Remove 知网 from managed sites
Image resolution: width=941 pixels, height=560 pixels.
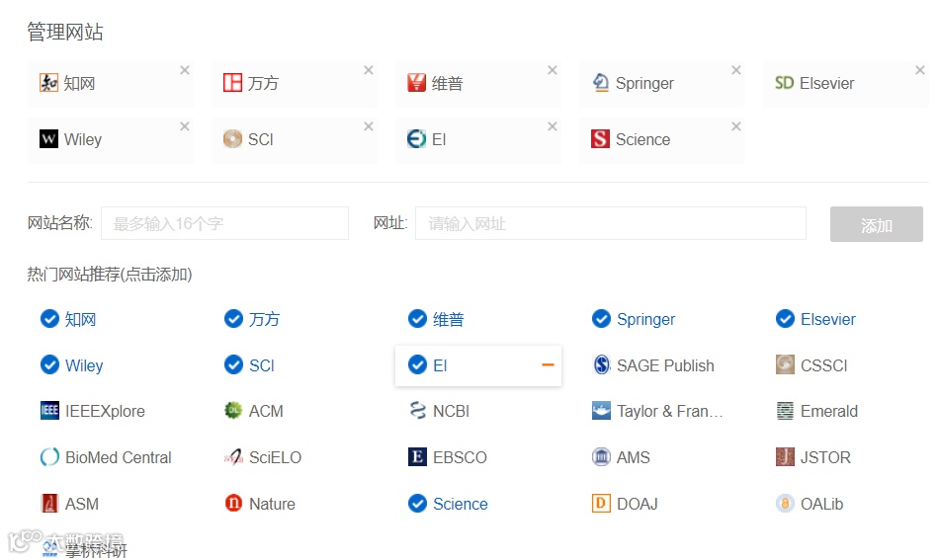point(185,70)
